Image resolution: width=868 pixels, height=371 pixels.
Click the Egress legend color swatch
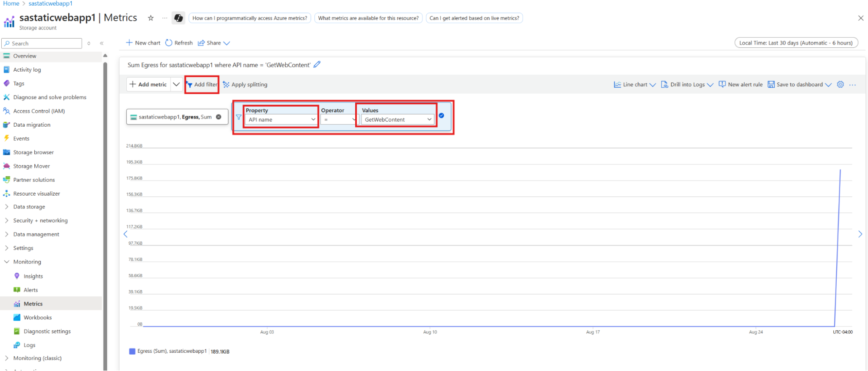132,351
